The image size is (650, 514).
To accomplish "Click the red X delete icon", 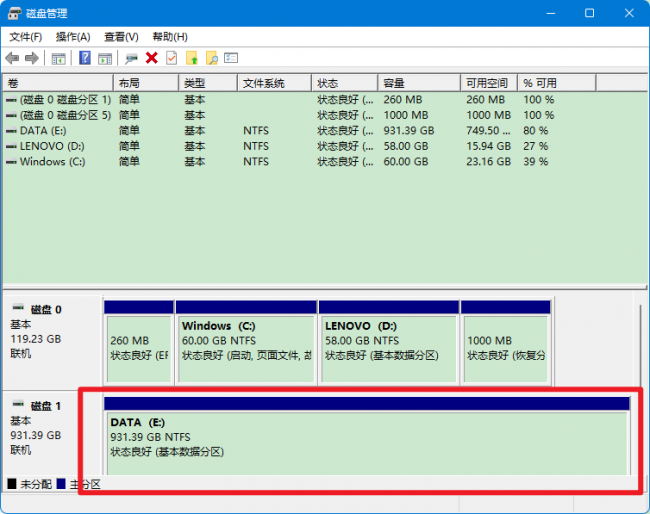I will pyautogui.click(x=152, y=58).
